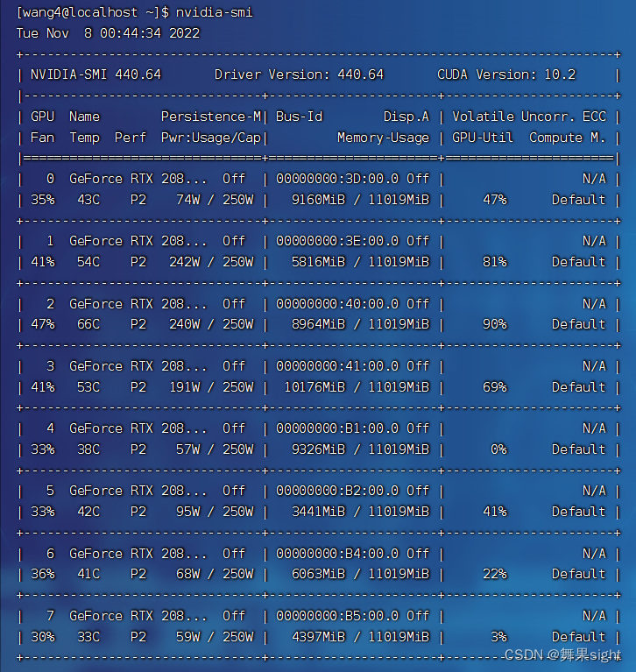Click bus id 00000000:B4:00.0
636x672 pixels.
337,554
